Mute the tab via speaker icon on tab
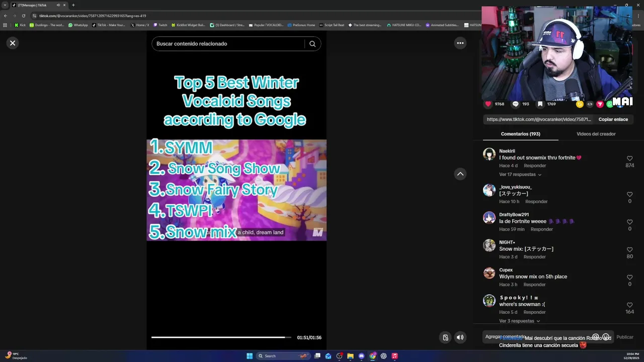 (58, 5)
